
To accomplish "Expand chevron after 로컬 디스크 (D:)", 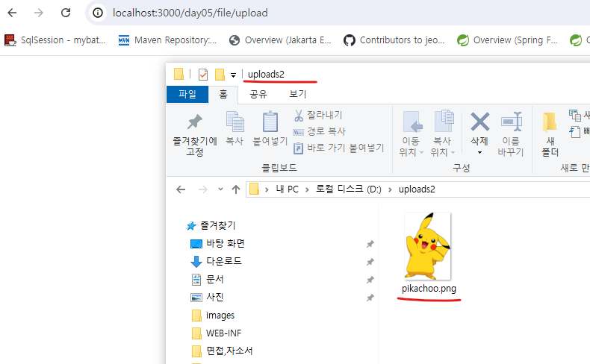I will tap(390, 189).
